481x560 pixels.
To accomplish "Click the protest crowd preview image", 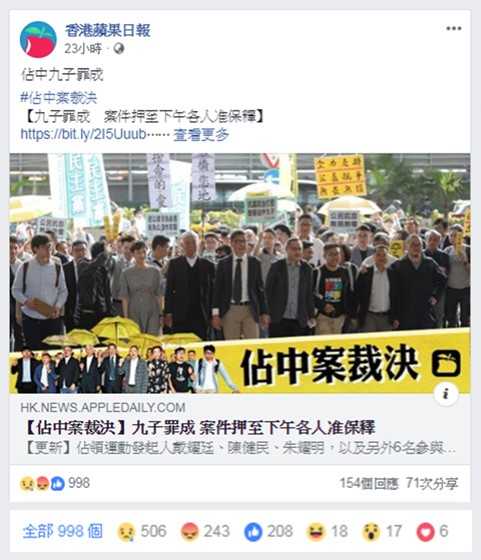I will tap(240, 274).
